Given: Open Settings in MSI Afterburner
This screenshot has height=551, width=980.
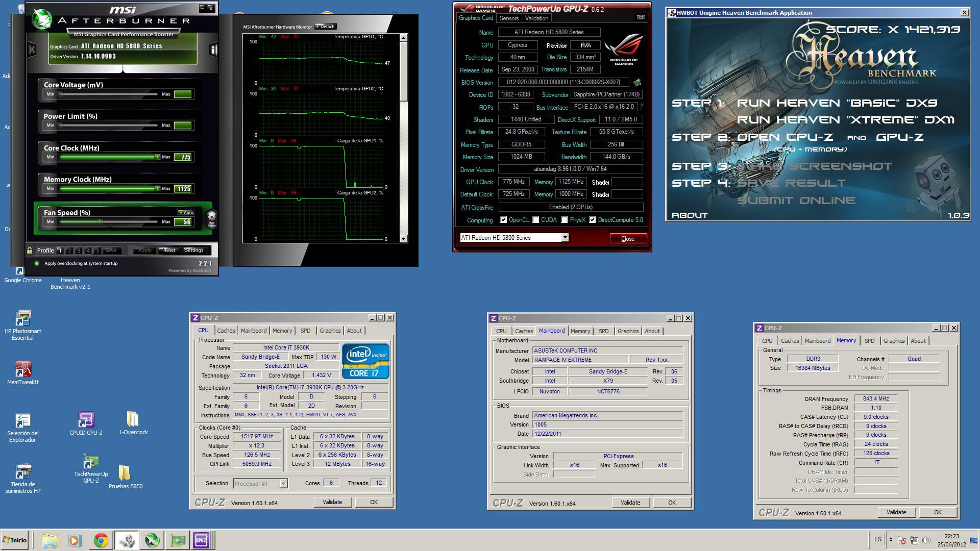Looking at the screenshot, I should [x=194, y=251].
